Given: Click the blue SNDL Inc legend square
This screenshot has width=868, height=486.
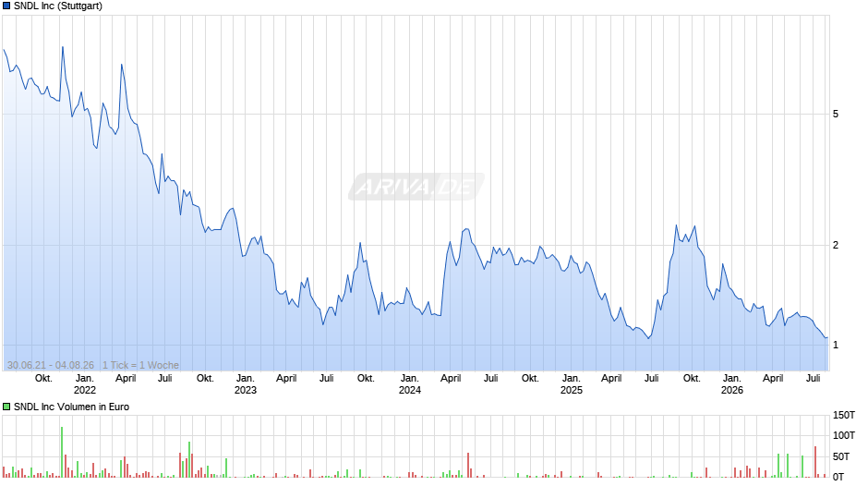Looking at the screenshot, I should point(6,6).
